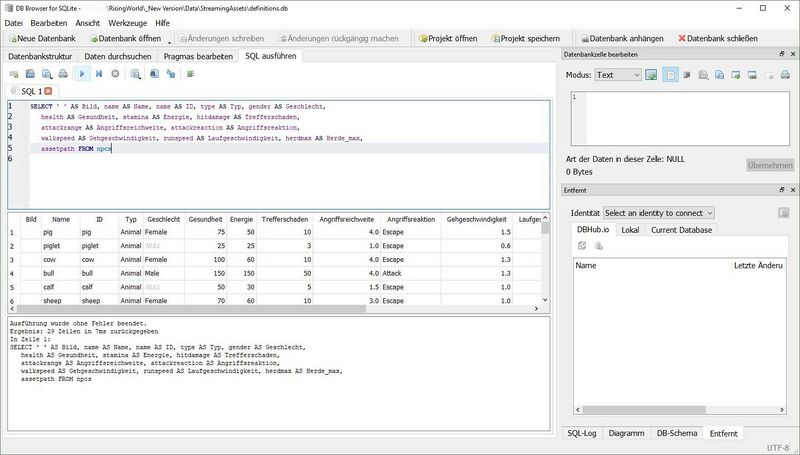This screenshot has width=800, height=455.
Task: Click the Übernehmen button
Action: pyautogui.click(x=770, y=165)
